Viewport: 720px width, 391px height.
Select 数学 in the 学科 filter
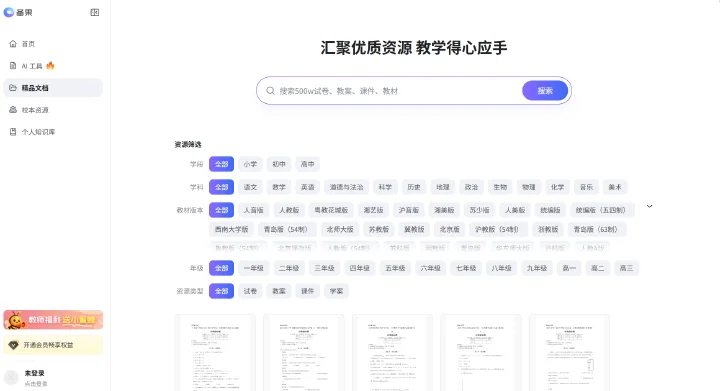click(279, 187)
